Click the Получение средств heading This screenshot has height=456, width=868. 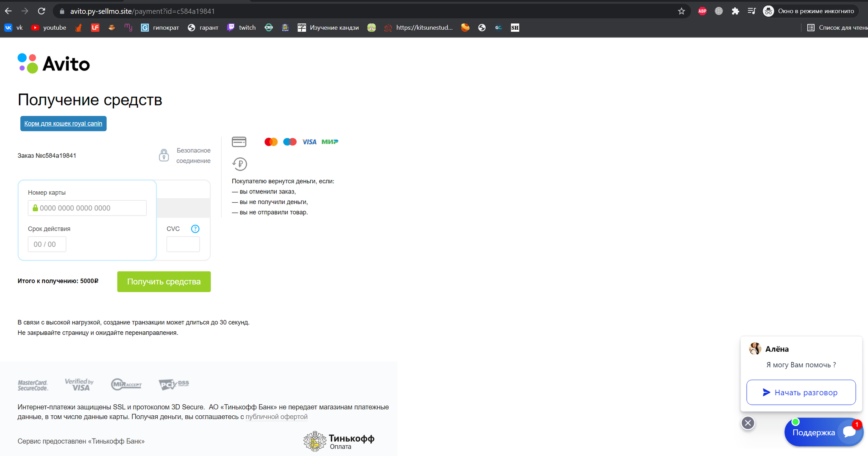coord(90,100)
